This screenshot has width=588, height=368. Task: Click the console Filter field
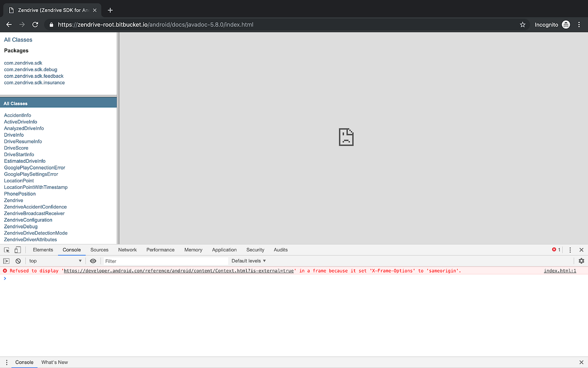(165, 261)
